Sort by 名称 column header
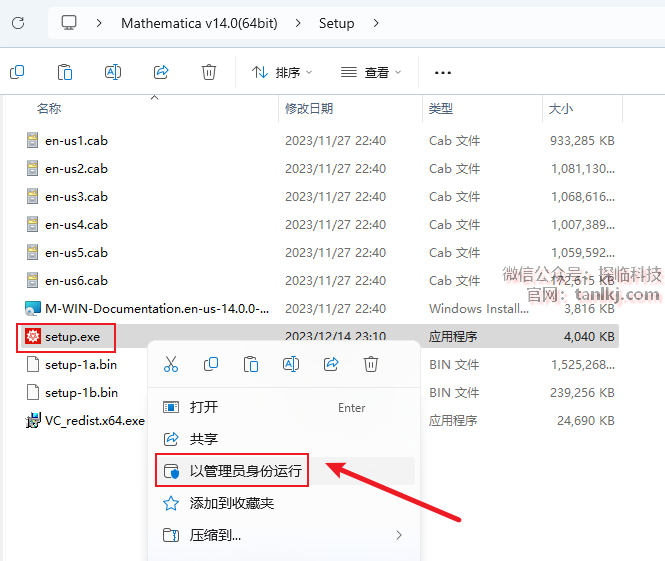Image resolution: width=665 pixels, height=561 pixels. pos(49,109)
